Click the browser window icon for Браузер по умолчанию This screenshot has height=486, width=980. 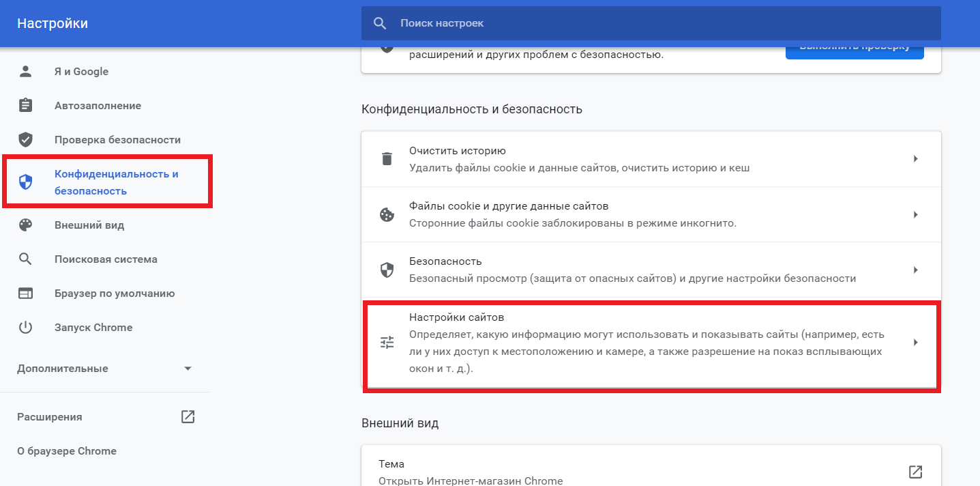coord(25,294)
